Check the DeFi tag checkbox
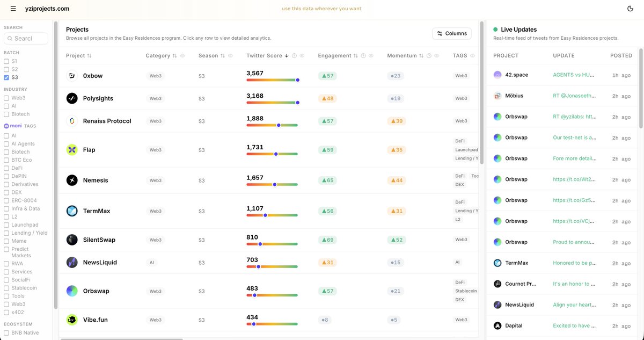 pyautogui.click(x=6, y=168)
